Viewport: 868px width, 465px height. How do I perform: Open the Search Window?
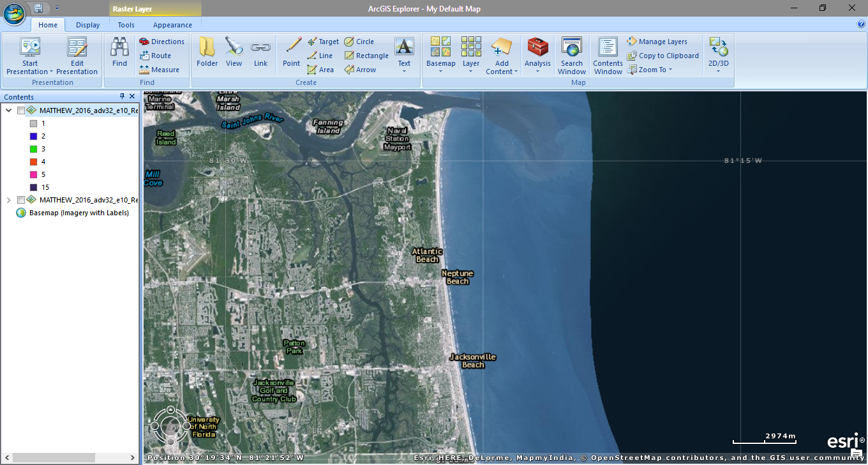[x=572, y=56]
